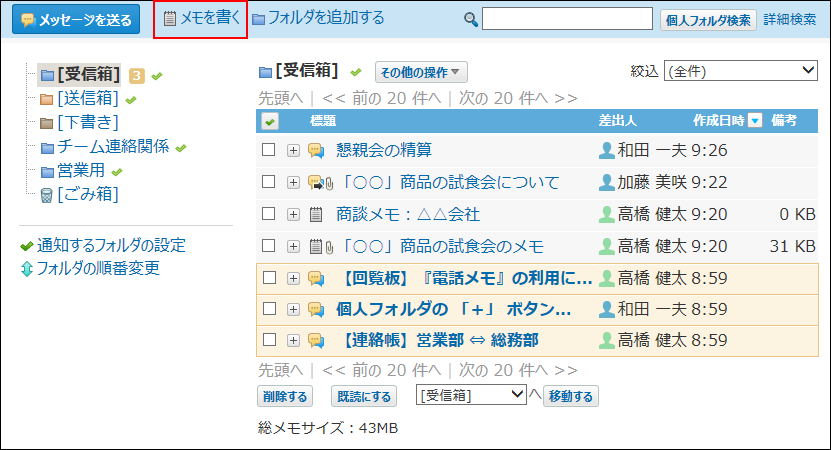
Task: Check the box for 個人フォルダの「+」ボタン row
Action: point(269,308)
